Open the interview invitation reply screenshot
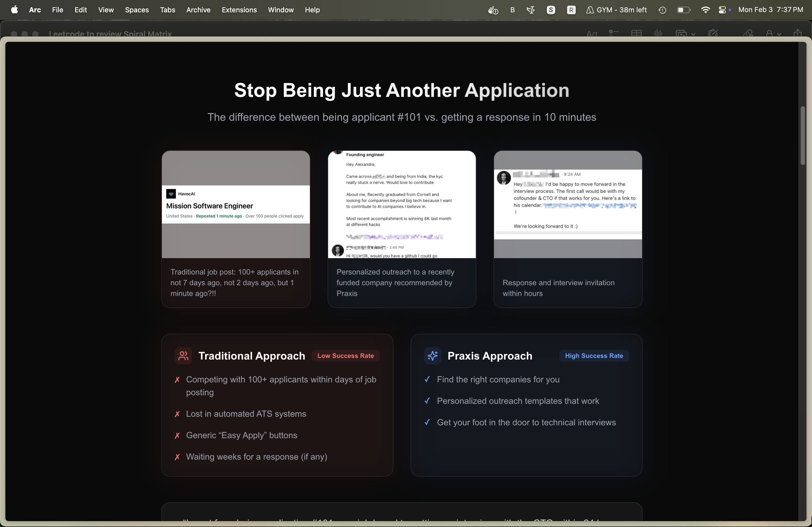 coord(568,204)
